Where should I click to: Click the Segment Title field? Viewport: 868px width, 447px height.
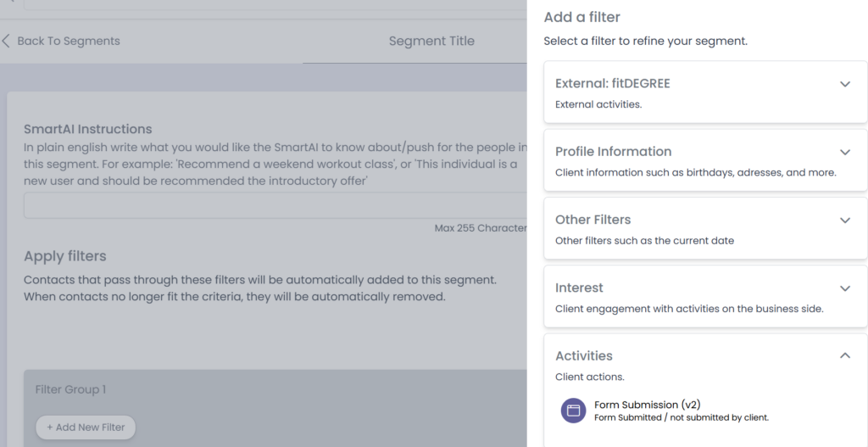(431, 41)
